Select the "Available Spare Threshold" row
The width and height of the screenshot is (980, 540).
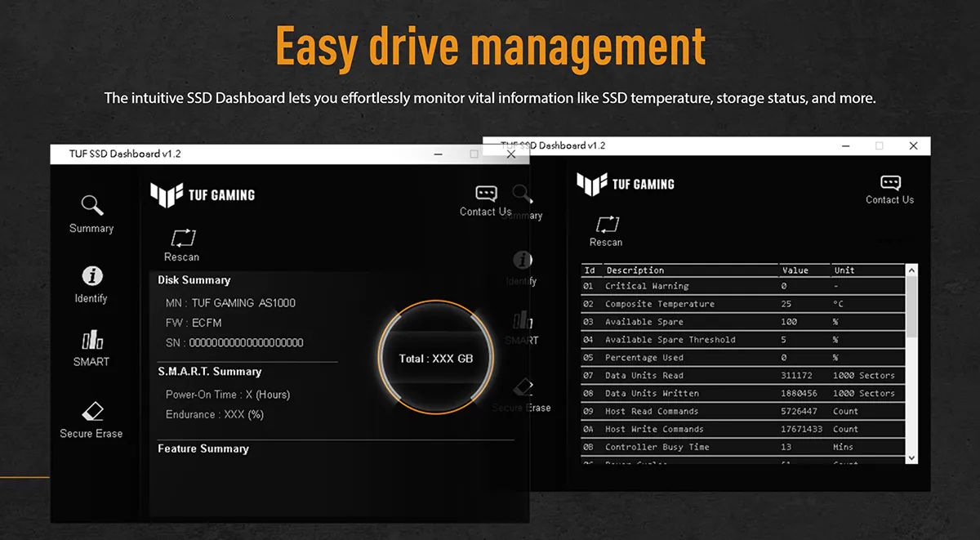point(743,340)
